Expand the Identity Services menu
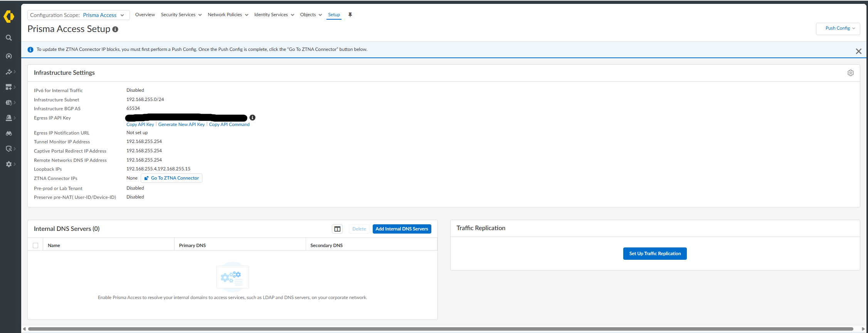Image resolution: width=868 pixels, height=333 pixels. [x=274, y=15]
